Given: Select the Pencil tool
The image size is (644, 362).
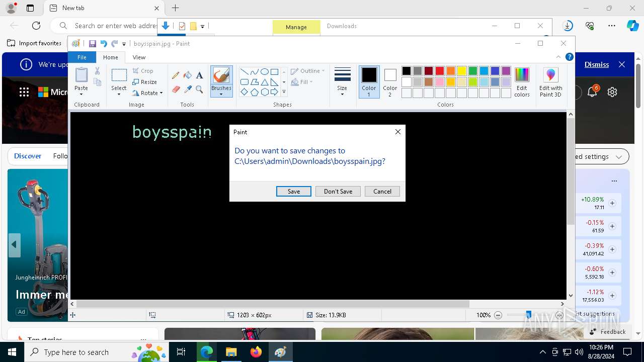Looking at the screenshot, I should [176, 75].
